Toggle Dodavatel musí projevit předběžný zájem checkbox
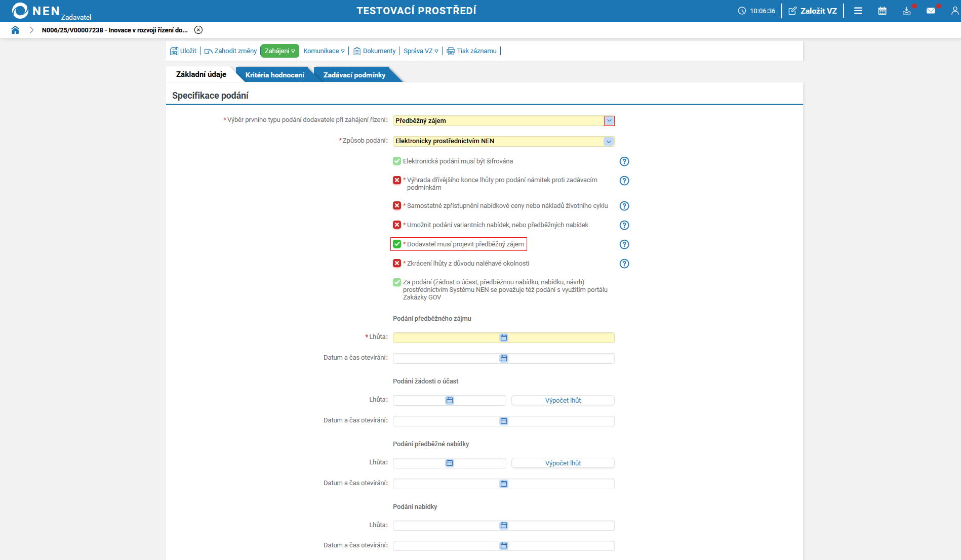The image size is (961, 560). coord(397,244)
